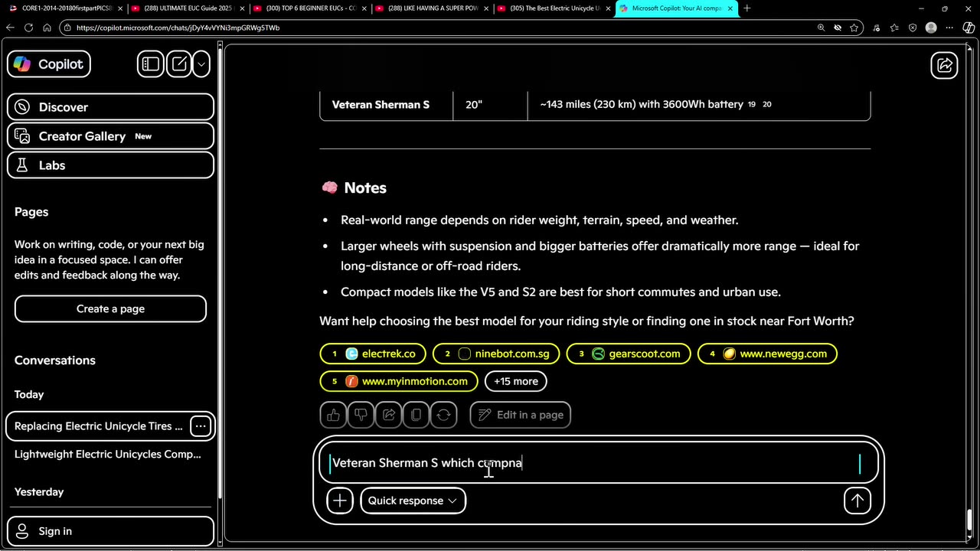Click citation 19 in Veteran Sherman S row
Image resolution: width=980 pixels, height=551 pixels.
(752, 105)
